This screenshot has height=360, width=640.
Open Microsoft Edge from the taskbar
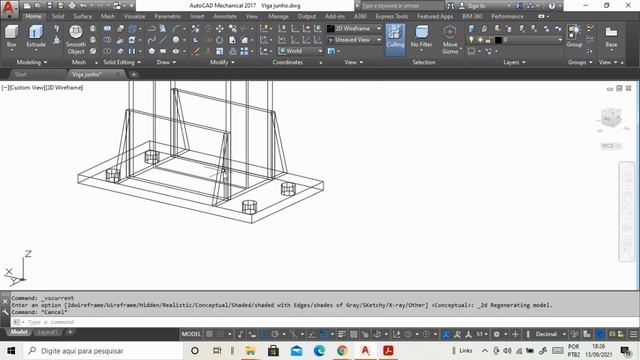point(319,351)
